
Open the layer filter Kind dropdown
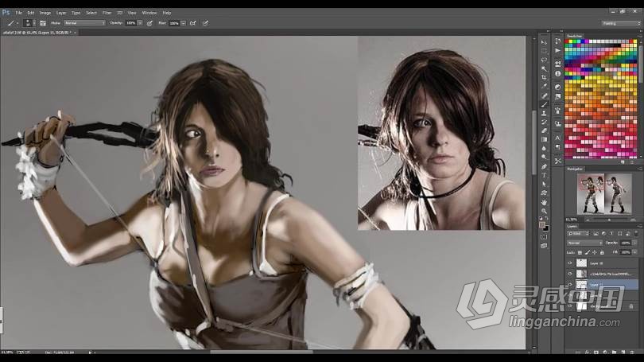[578, 233]
